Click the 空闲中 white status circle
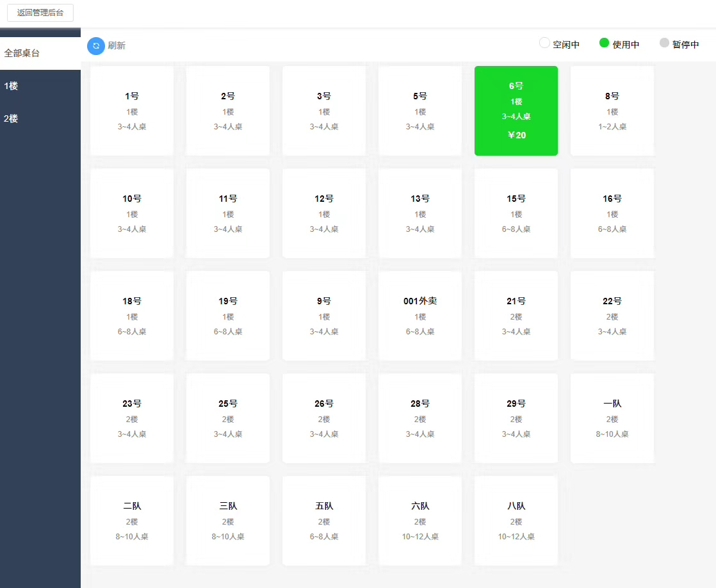This screenshot has height=588, width=716. (x=544, y=42)
